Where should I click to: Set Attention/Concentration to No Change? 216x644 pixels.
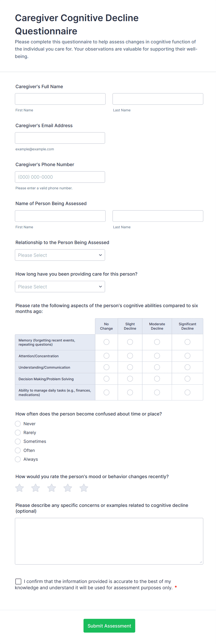[106, 355]
